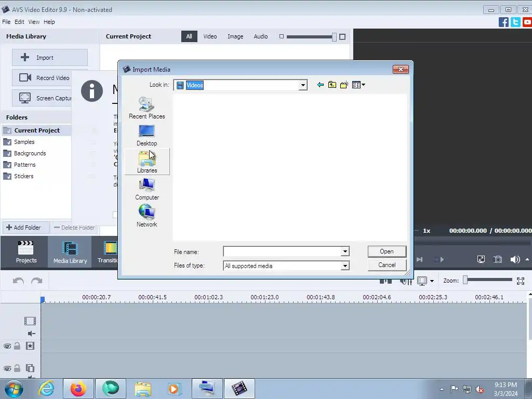Switch to the Video filter tab

click(x=210, y=36)
